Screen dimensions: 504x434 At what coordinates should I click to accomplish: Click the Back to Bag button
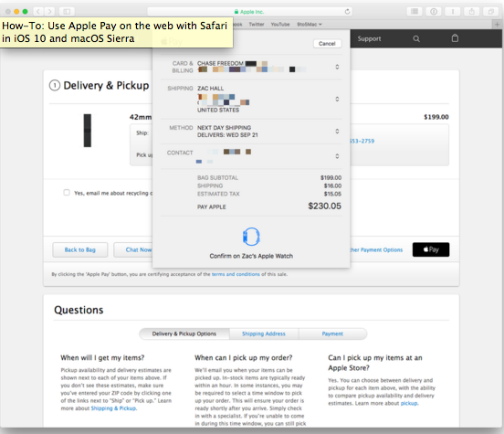coord(80,249)
